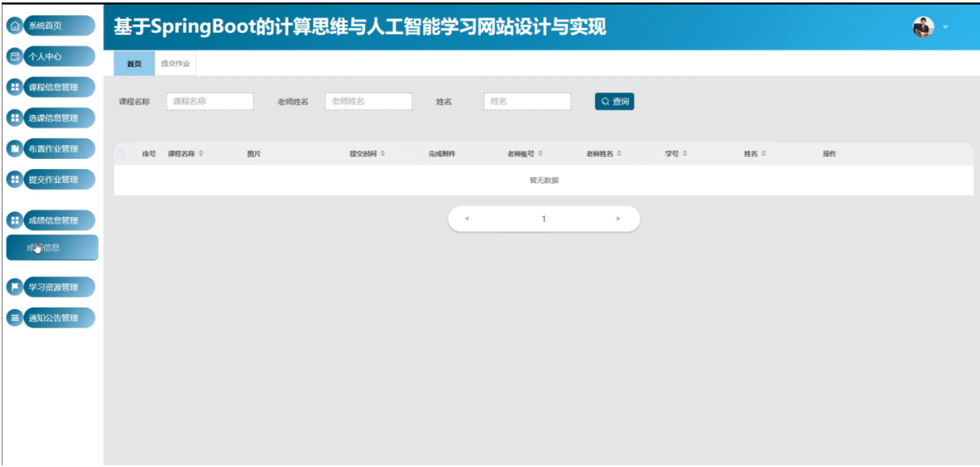Screen dimensions: 980x467
Task: Go to the previous page arrow
Action: pos(468,219)
